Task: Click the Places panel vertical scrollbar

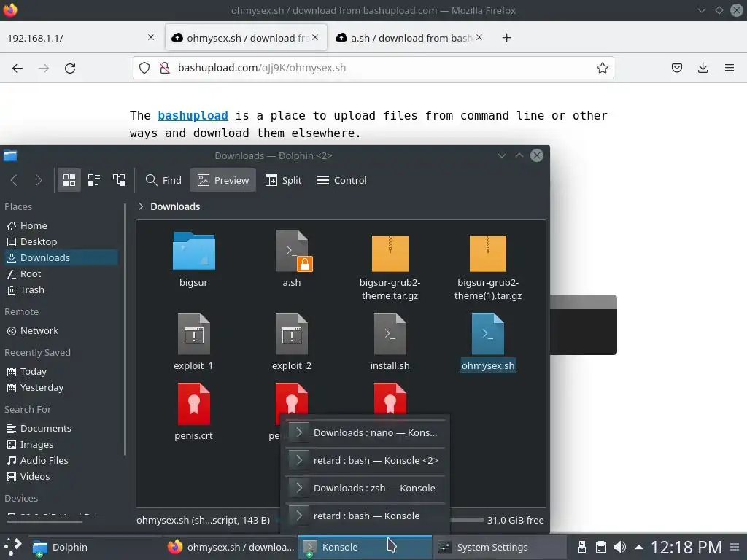Action: click(125, 329)
